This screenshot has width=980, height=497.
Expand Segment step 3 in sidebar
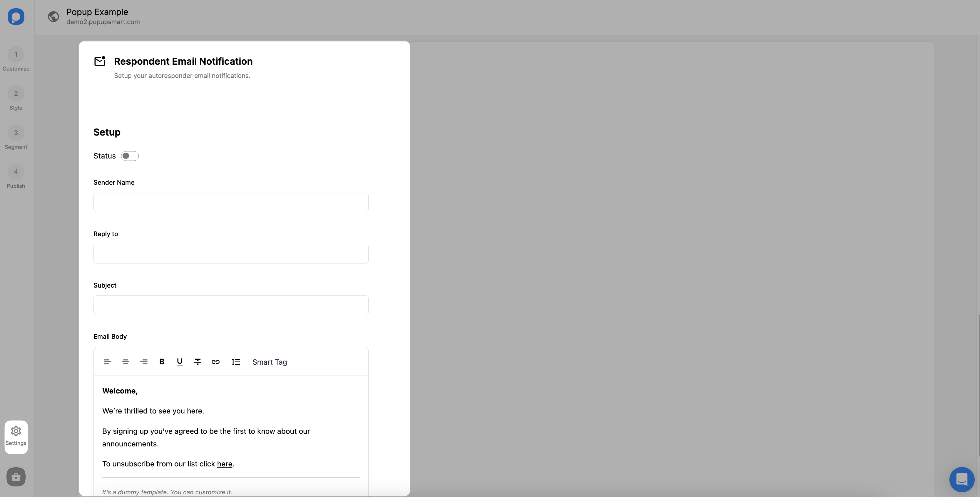coord(16,138)
